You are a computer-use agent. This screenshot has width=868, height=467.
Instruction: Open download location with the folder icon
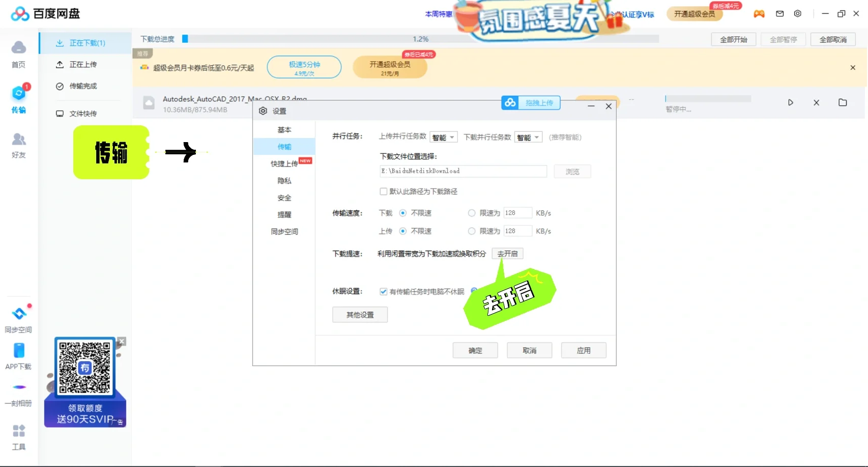tap(843, 102)
